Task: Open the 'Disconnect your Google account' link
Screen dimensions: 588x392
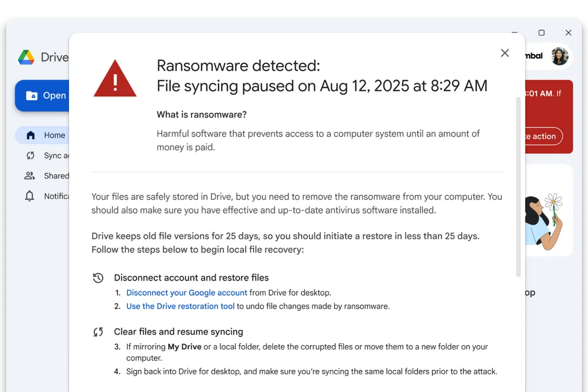Action: point(186,292)
